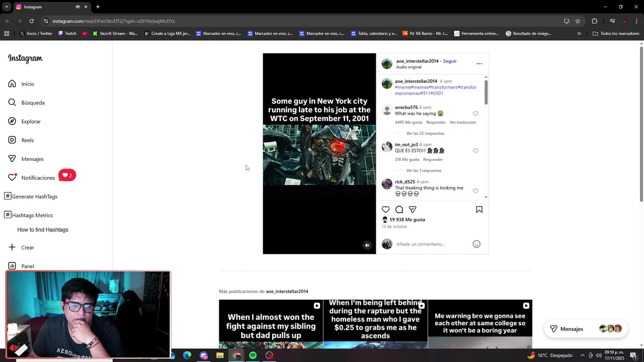
Task: Save the reel with bookmark icon
Action: click(x=479, y=209)
